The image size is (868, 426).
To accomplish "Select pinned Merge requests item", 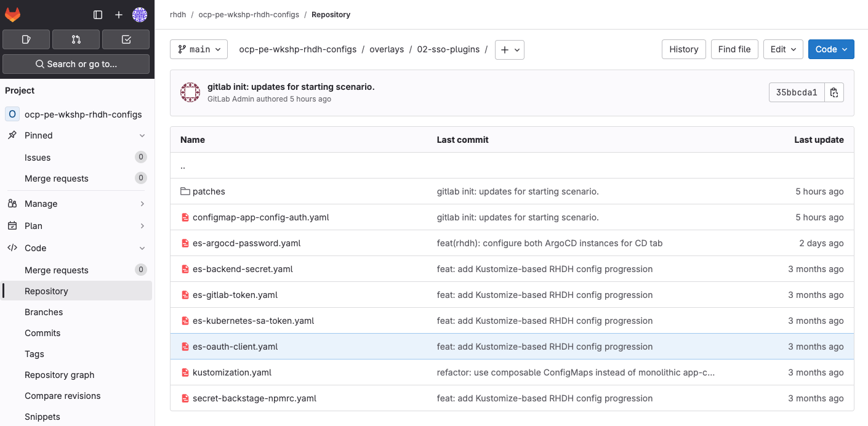I will tap(77, 179).
